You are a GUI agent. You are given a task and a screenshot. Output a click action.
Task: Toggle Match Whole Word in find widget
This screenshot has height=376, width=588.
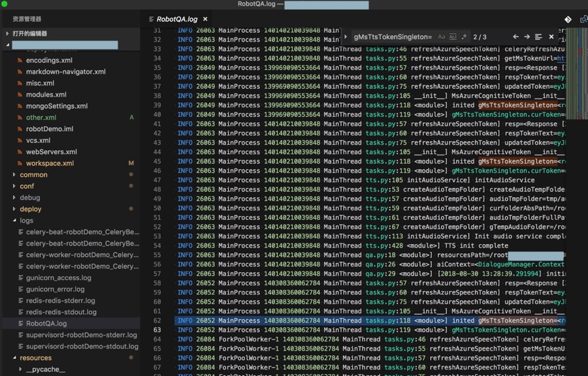click(453, 37)
